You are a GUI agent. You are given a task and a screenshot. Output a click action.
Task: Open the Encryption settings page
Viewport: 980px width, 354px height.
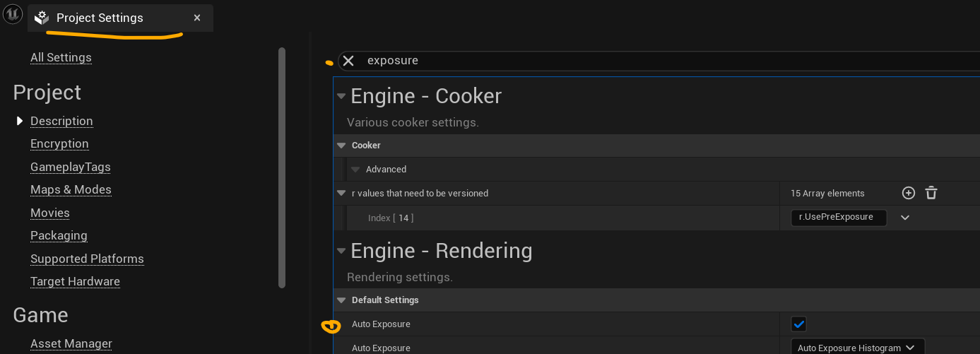tap(59, 143)
